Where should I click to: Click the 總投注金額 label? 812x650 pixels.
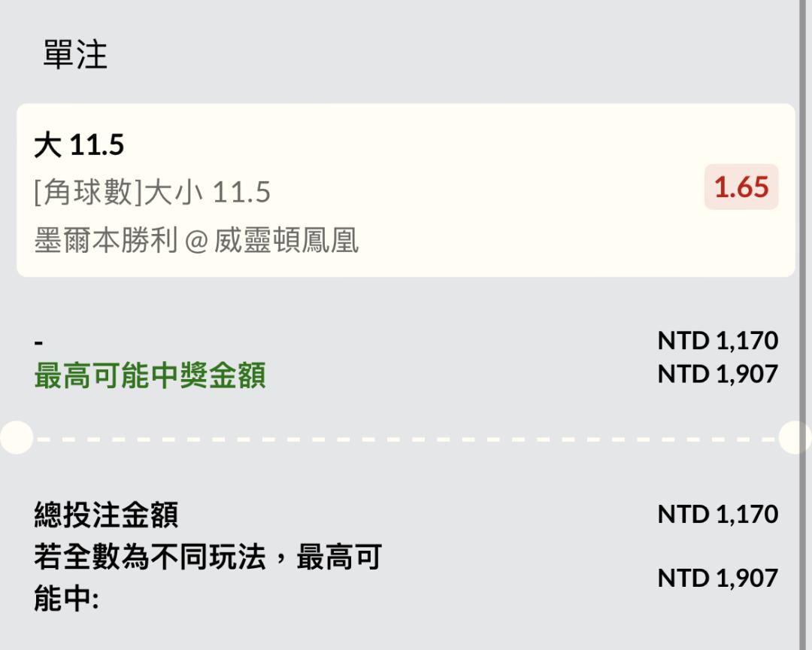[x=106, y=515]
